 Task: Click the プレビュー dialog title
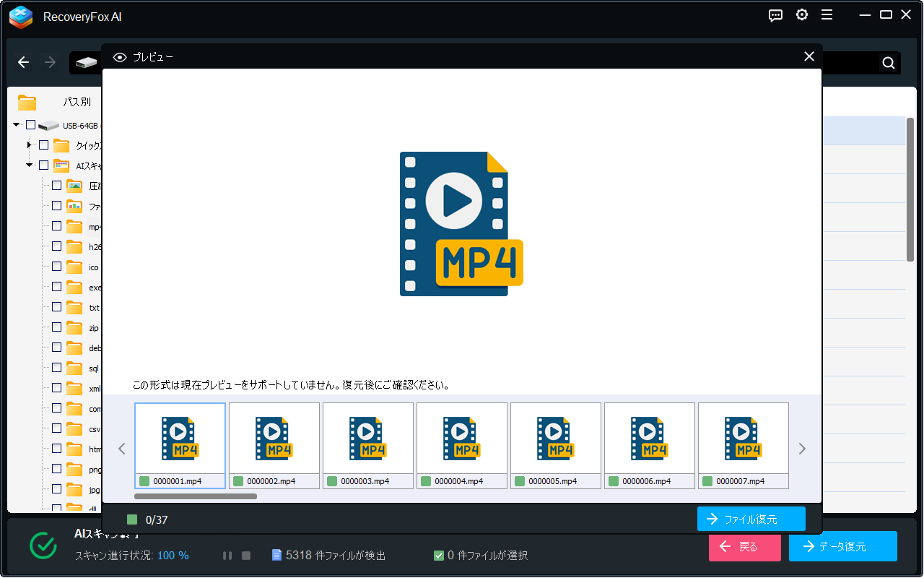[x=153, y=57]
